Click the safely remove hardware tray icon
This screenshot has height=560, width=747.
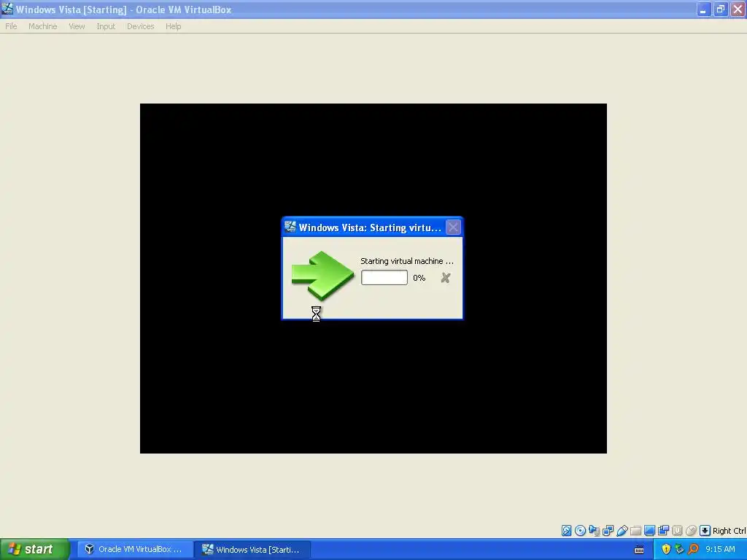pos(679,549)
